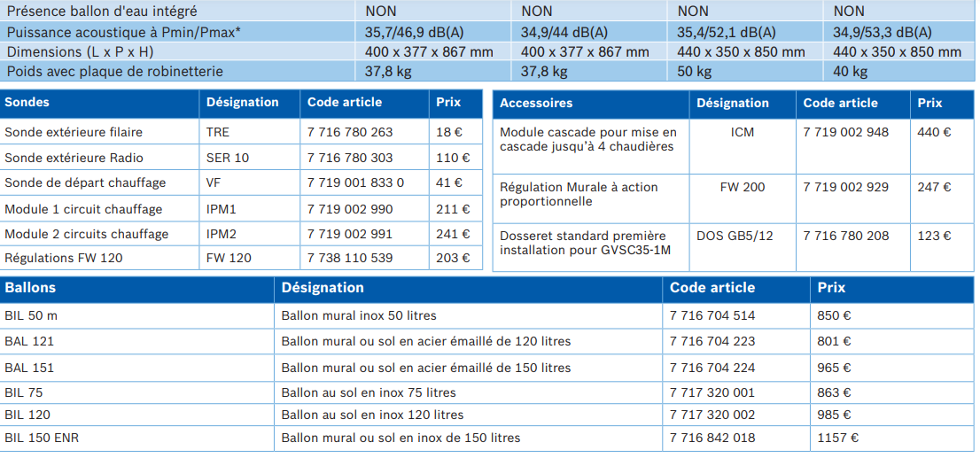Click the 35,7/46,9 dB(A) value
The height and width of the screenshot is (458, 980).
(415, 32)
